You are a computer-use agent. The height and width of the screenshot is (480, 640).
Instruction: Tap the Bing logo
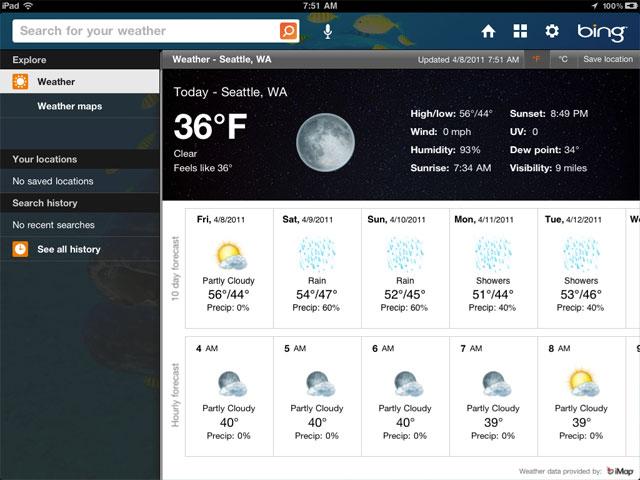tap(602, 32)
